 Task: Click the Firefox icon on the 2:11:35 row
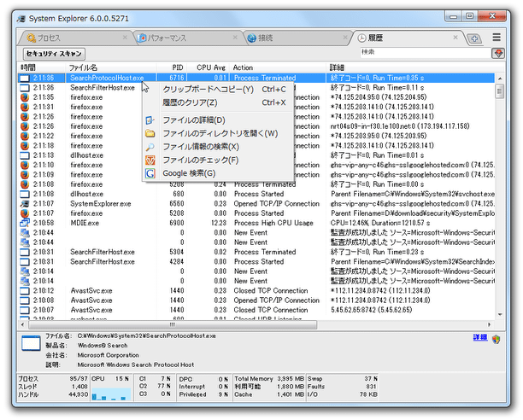(x=25, y=97)
